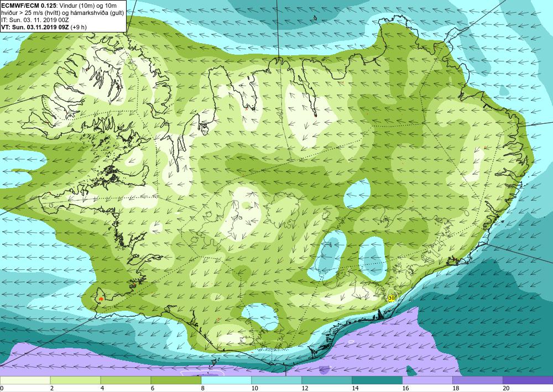Click the legend scale label "16"

click(x=405, y=388)
